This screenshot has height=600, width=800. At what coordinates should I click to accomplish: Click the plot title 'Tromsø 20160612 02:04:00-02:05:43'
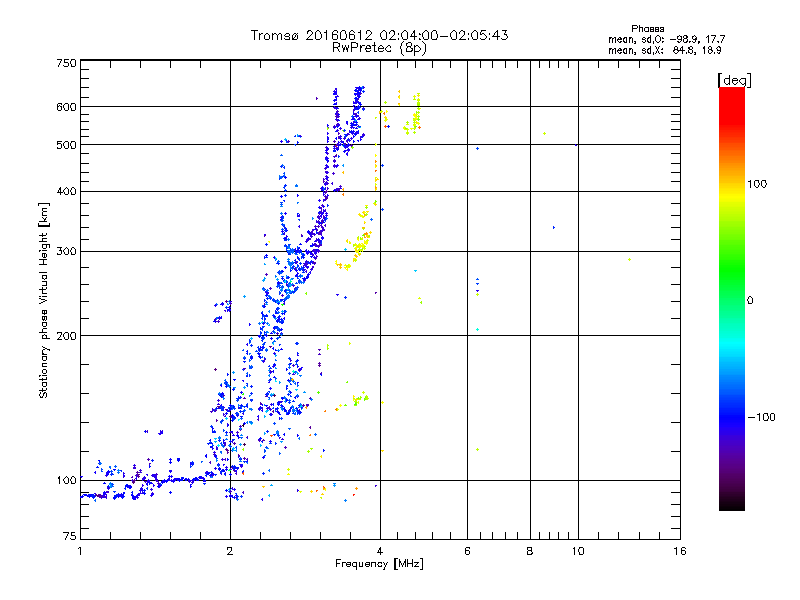(x=379, y=35)
